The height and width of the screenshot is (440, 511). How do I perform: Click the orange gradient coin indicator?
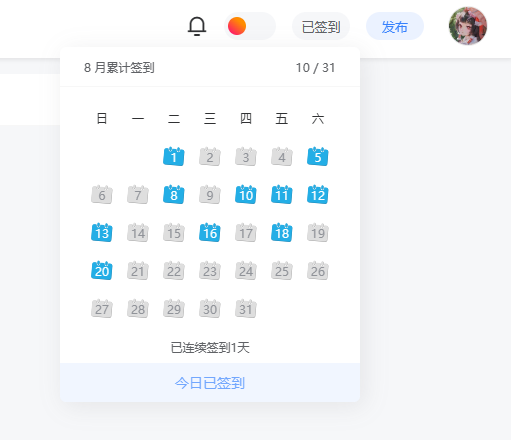[x=237, y=26]
